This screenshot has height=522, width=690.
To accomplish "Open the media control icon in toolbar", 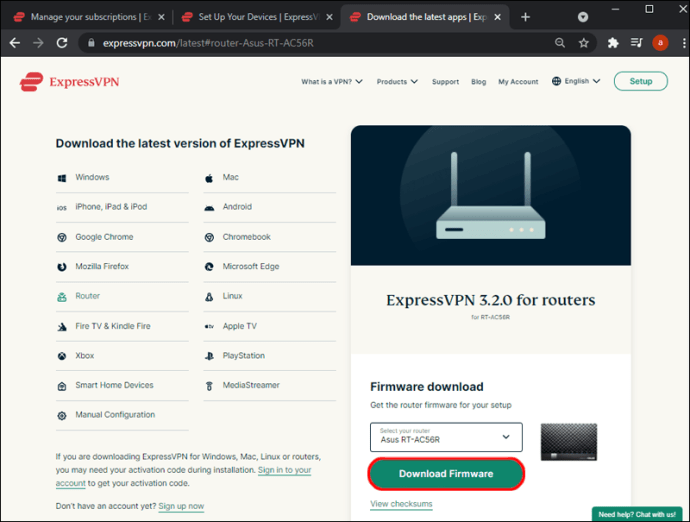I will (636, 43).
